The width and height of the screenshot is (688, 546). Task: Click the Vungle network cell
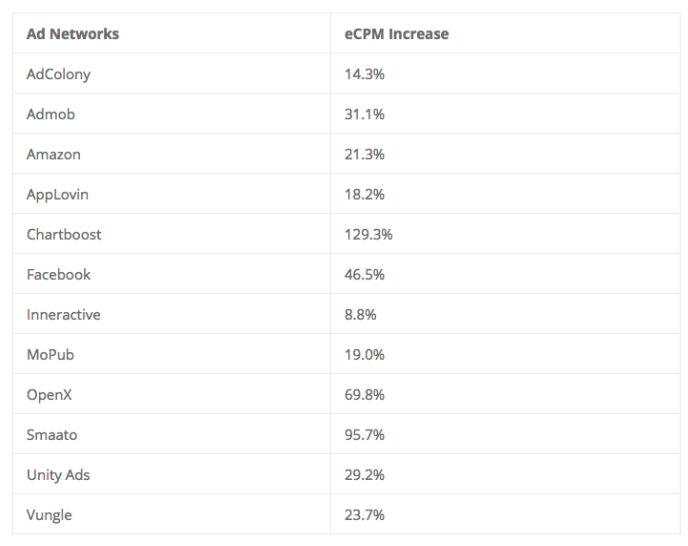click(x=50, y=515)
